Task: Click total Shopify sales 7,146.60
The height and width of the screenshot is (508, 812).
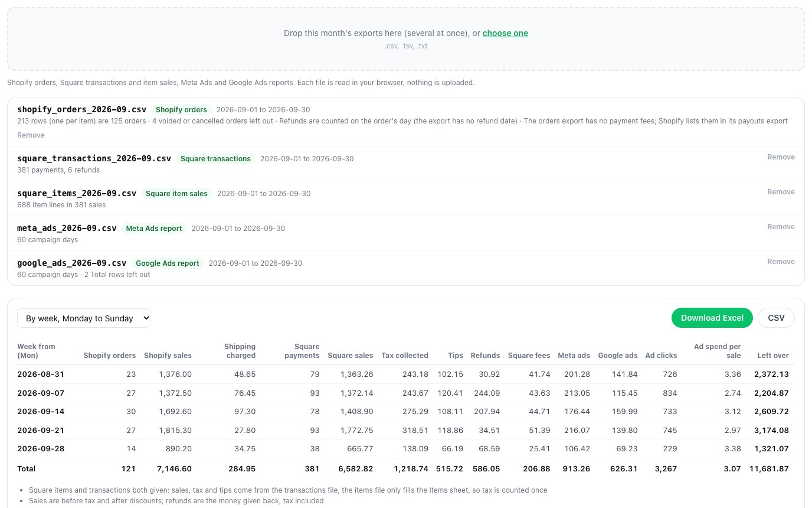Action: [x=175, y=469]
